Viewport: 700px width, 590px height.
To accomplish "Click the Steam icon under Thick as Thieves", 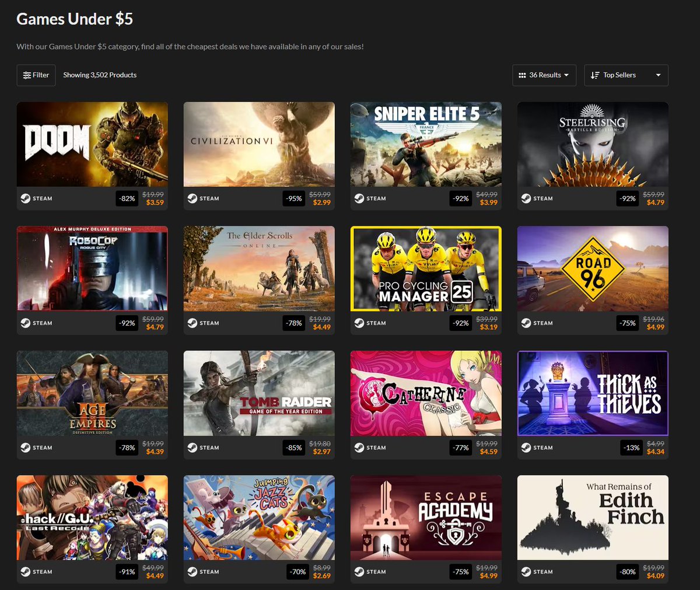I will coord(526,448).
